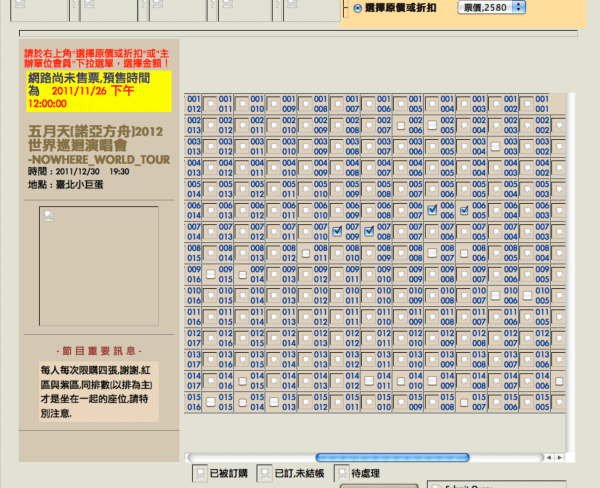This screenshot has width=600, height=488.
Task: Click booked-seat icon for row 006 seat 011
Action: tap(274, 210)
